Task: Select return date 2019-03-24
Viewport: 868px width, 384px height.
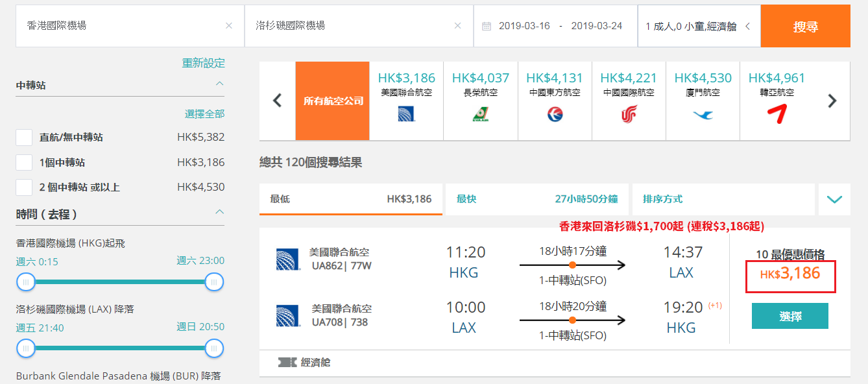Action: (x=597, y=26)
